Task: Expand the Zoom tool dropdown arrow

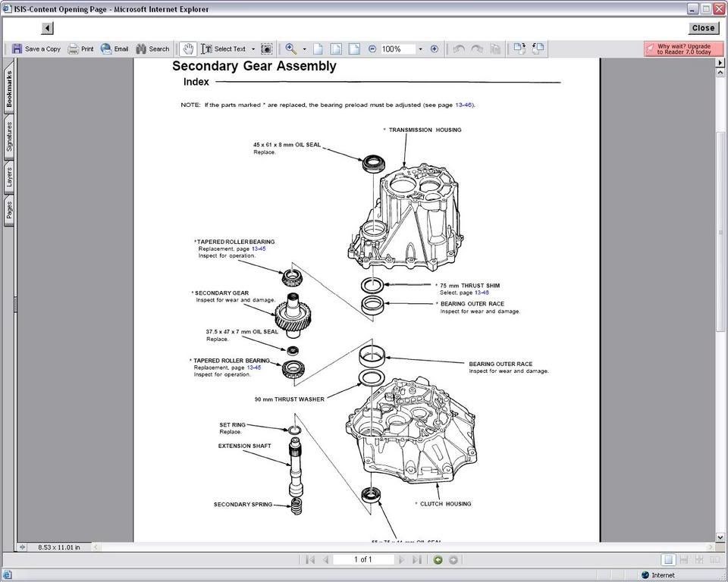Action: 305,48
